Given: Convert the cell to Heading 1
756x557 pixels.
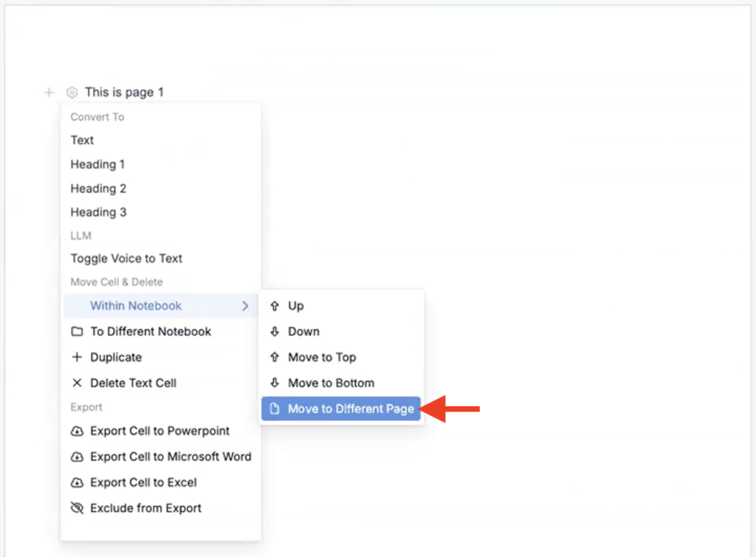Looking at the screenshot, I should click(97, 164).
